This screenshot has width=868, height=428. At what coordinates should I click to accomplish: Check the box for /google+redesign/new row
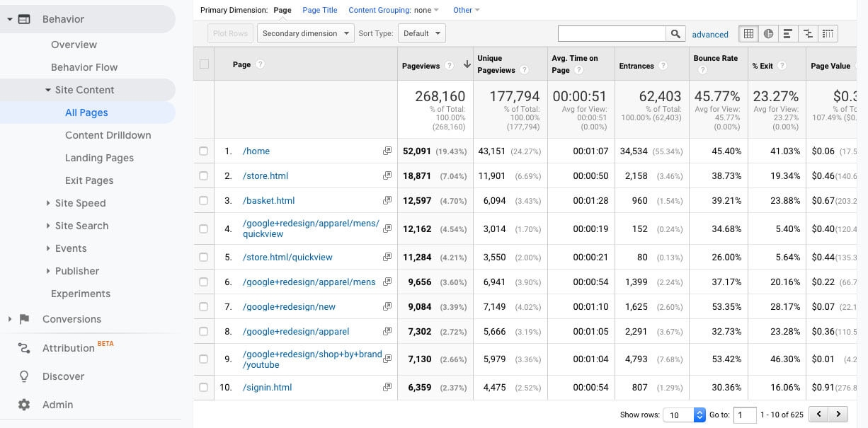[x=204, y=307]
